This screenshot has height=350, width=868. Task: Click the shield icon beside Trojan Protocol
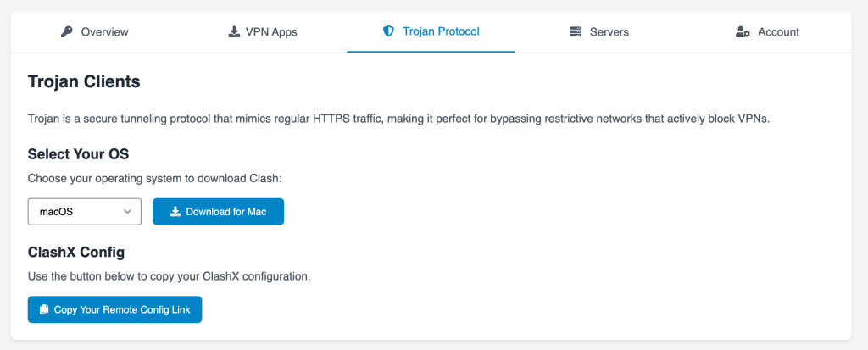[388, 31]
